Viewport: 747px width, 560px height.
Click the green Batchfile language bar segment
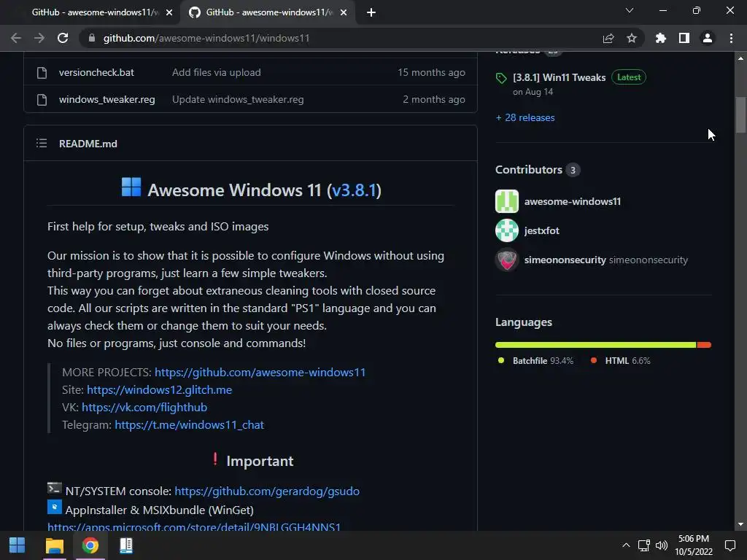coord(595,345)
